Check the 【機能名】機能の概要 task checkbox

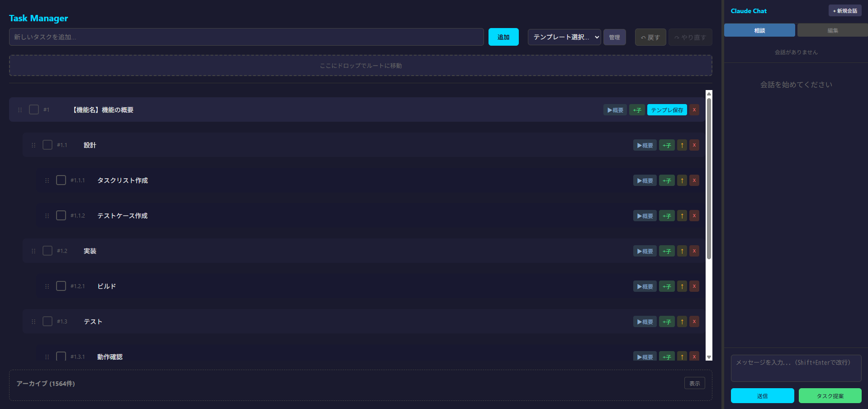click(x=34, y=109)
